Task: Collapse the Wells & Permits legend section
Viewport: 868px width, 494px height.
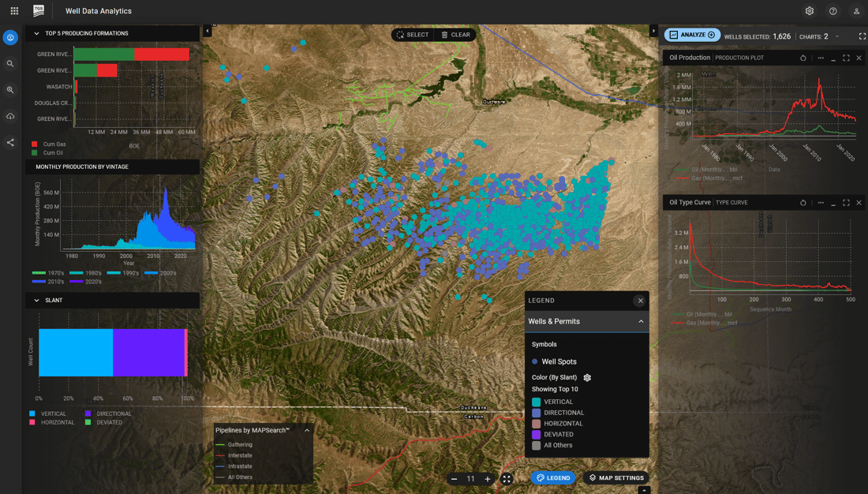Action: [x=641, y=321]
